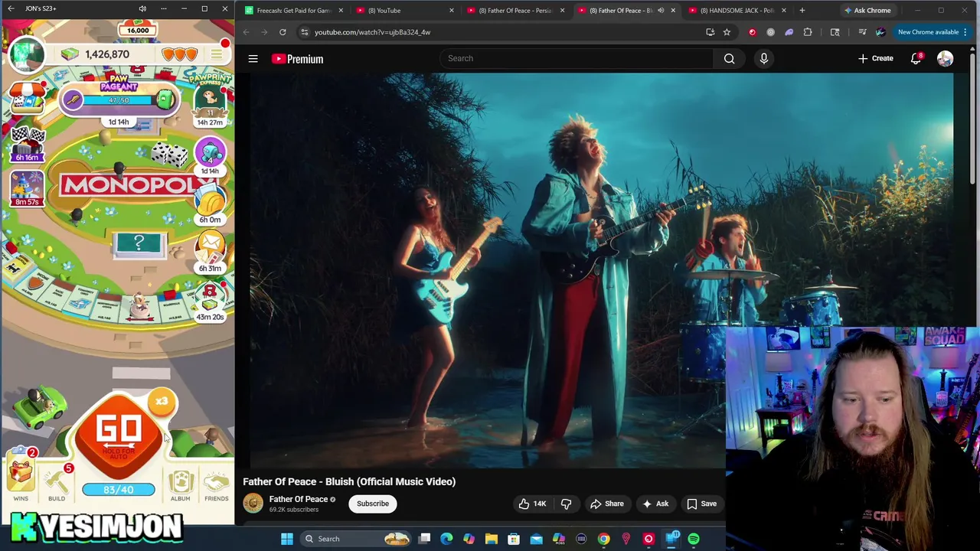Click New Chrome available update button
The image size is (980, 551).
[x=933, y=32]
